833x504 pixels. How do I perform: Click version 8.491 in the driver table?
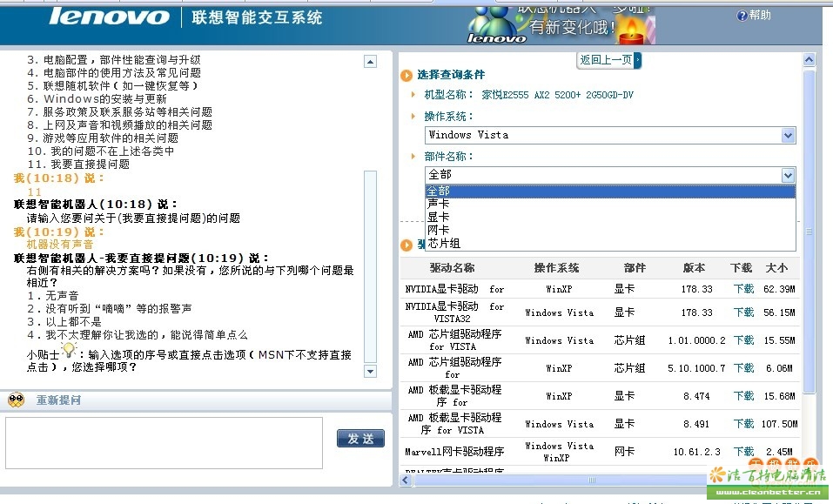696,424
